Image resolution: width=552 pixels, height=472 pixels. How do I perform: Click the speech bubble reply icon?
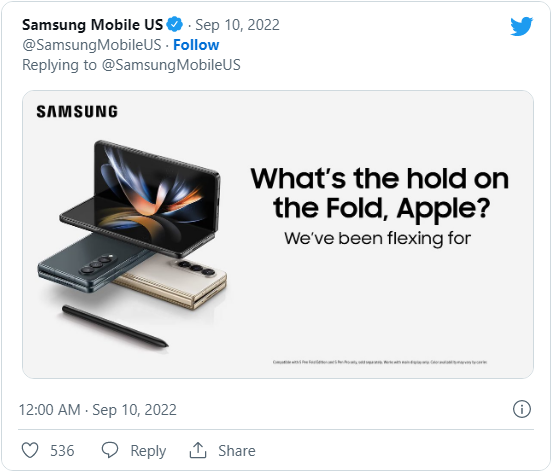110,450
